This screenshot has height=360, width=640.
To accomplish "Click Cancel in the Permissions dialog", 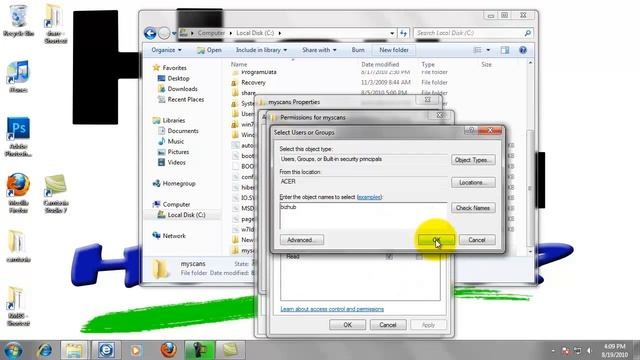I will [388, 325].
